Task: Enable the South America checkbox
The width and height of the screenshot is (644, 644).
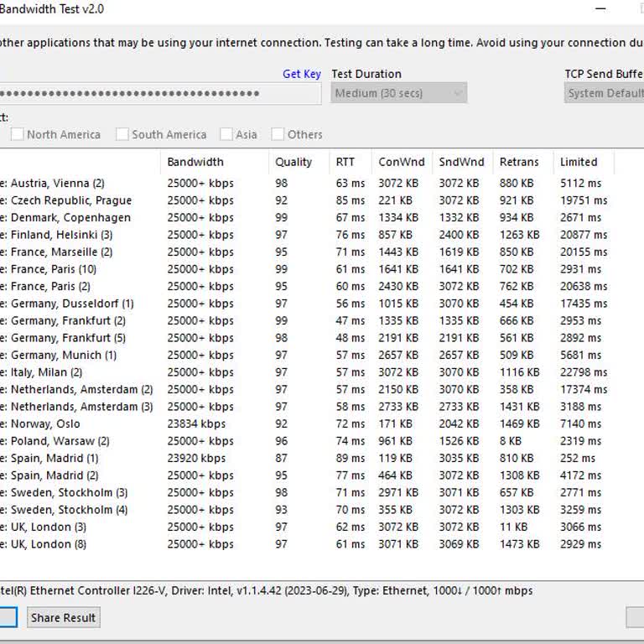Action: pyautogui.click(x=122, y=134)
